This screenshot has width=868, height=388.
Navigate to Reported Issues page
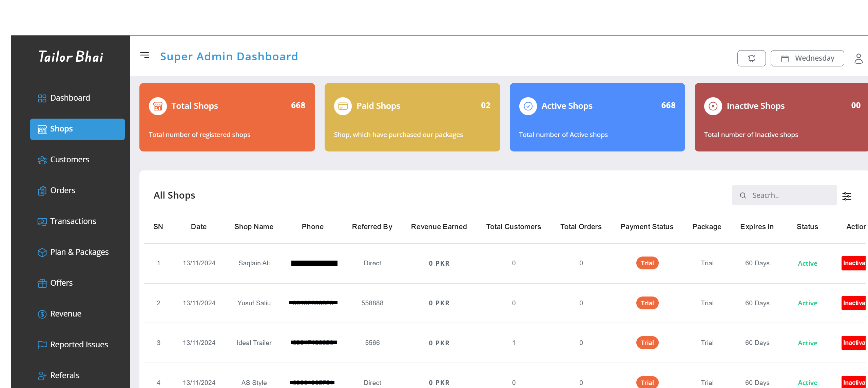coord(79,345)
